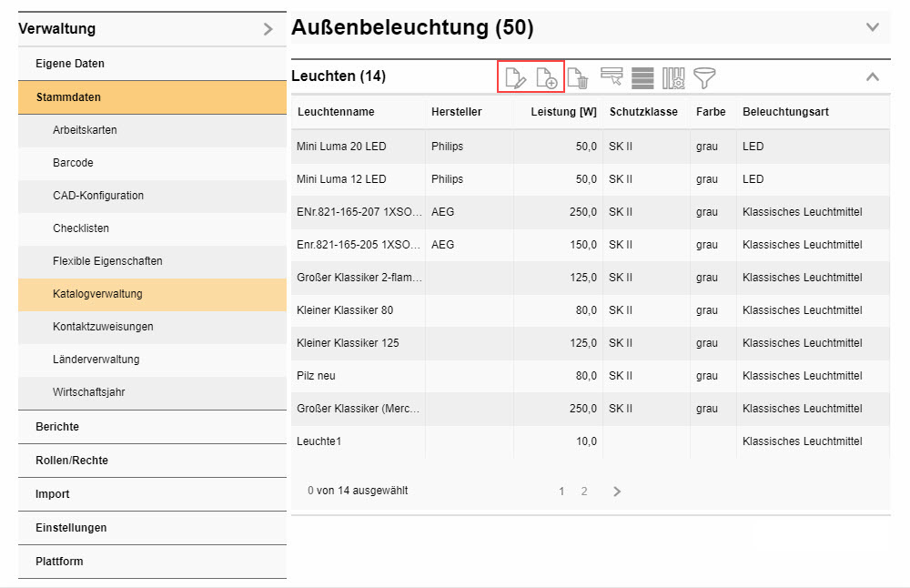The image size is (910, 588).
Task: Open the filter funnel for Leuchten
Action: click(x=704, y=77)
